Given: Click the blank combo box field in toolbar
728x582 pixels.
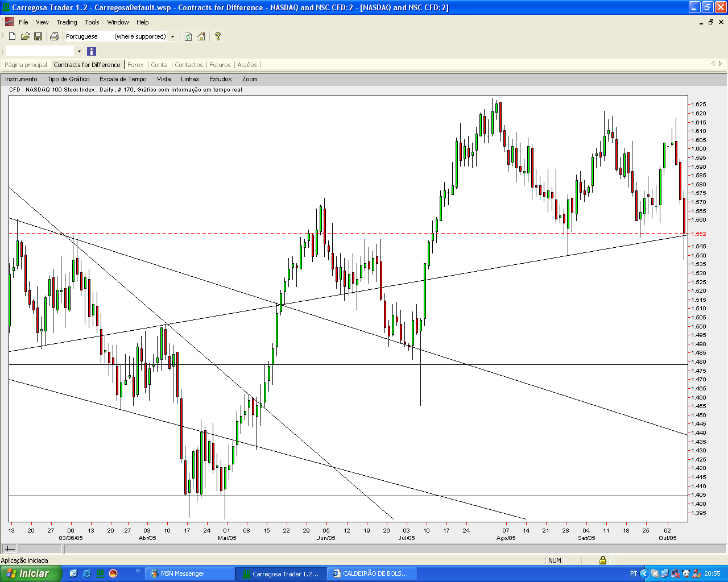Looking at the screenshot, I should pos(40,51).
